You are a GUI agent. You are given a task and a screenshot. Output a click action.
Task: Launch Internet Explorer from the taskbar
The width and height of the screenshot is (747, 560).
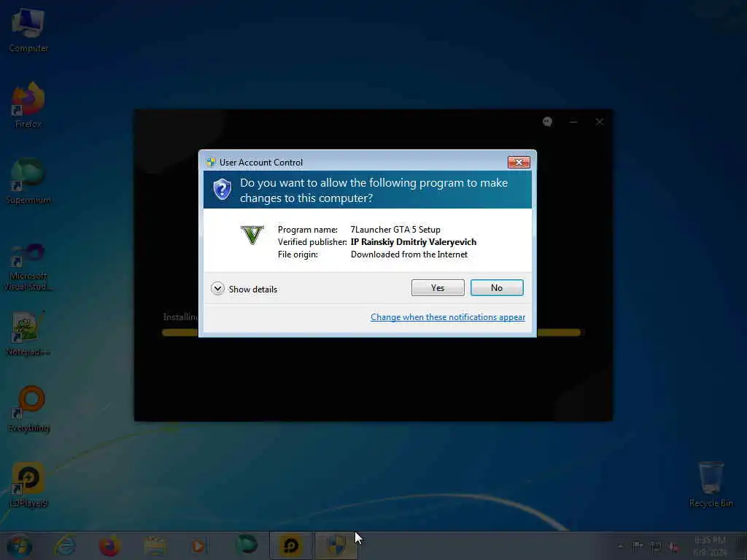[65, 545]
